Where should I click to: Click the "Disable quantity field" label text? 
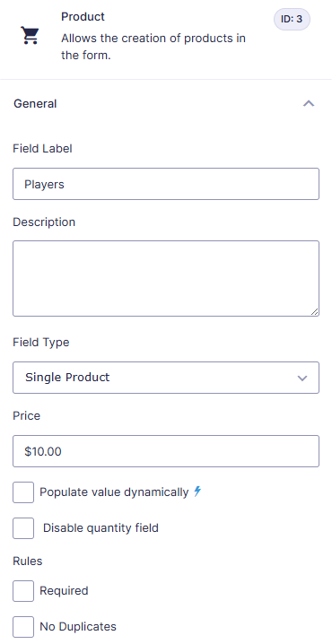(x=100, y=527)
